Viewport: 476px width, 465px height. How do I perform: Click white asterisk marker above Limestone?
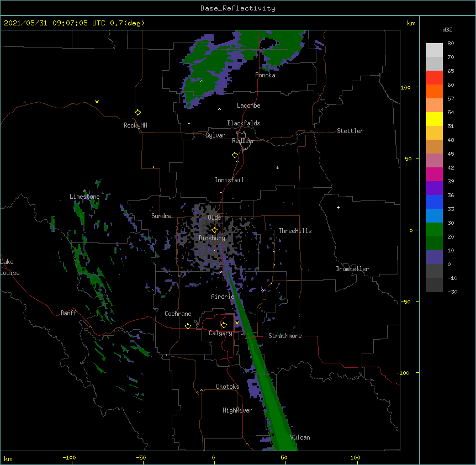(x=84, y=191)
